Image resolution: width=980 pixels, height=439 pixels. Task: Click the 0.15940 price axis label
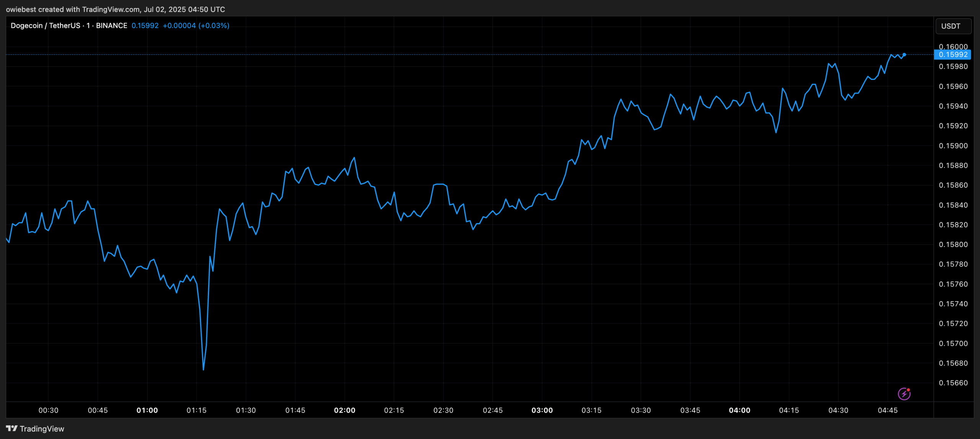pyautogui.click(x=953, y=106)
